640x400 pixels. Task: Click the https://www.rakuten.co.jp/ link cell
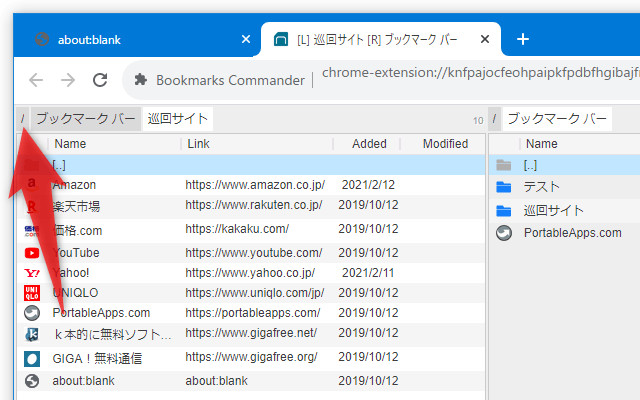[254, 204]
